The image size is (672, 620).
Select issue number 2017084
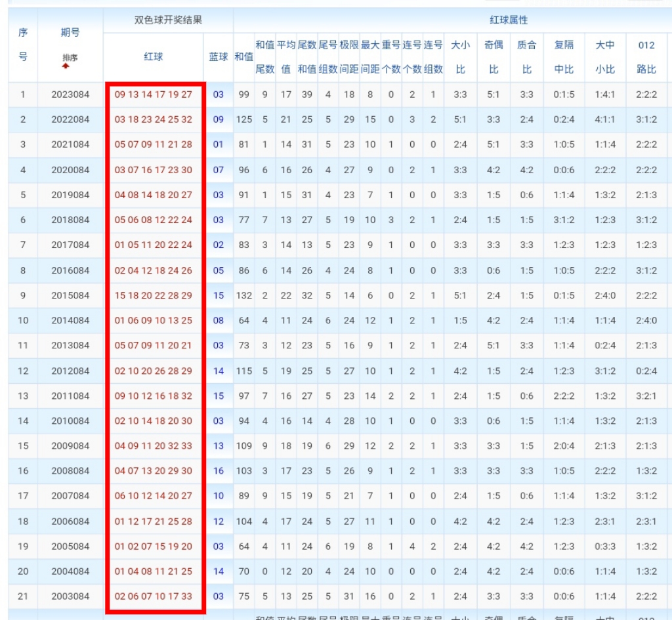point(70,245)
